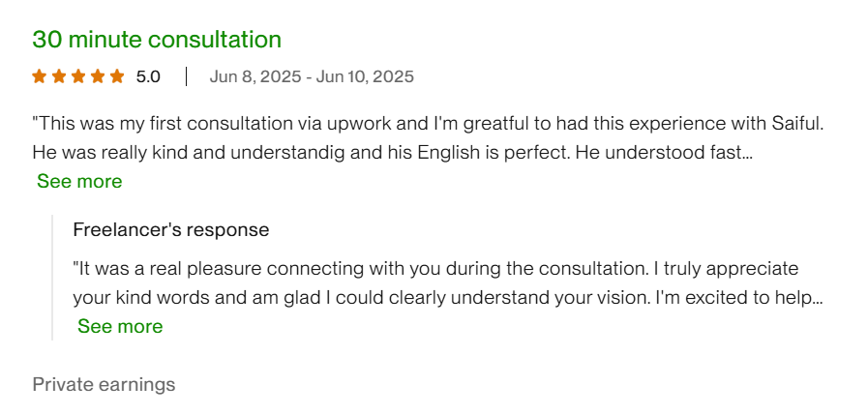Click the "Private earnings" label

coord(104,384)
